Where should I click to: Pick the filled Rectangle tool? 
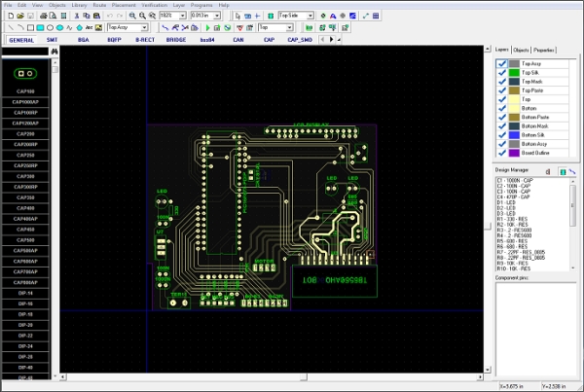click(x=40, y=27)
